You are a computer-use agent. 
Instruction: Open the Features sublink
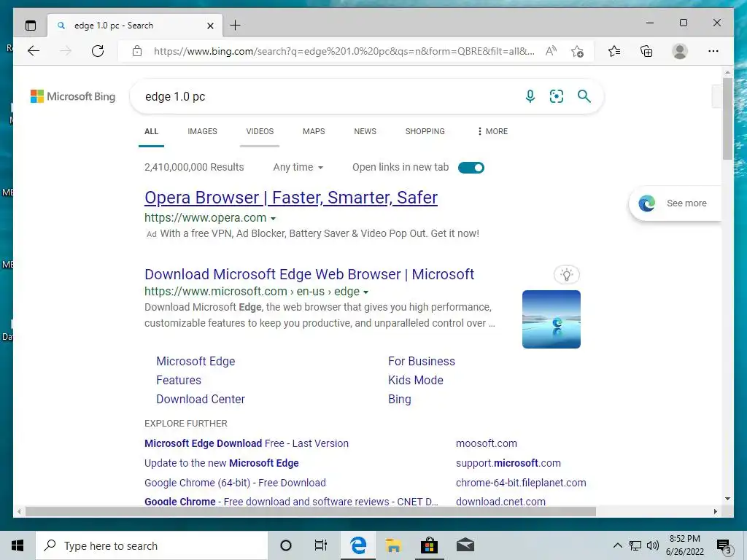[179, 381]
